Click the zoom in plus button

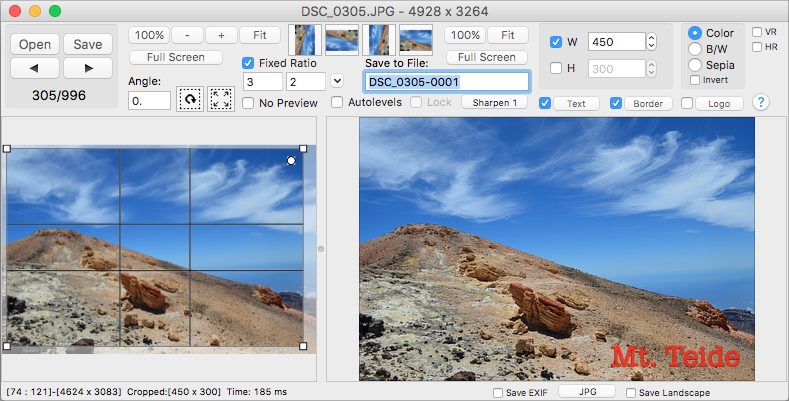[x=221, y=35]
